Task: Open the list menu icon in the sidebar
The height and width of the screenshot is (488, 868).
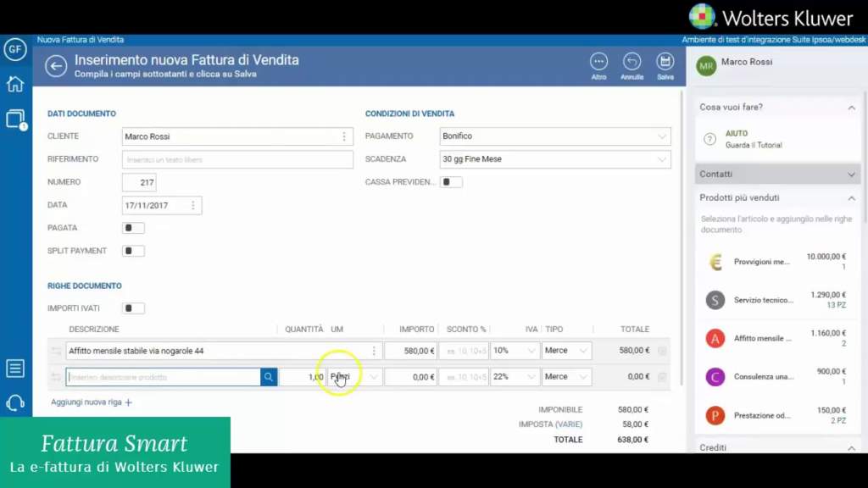Action: pos(15,369)
